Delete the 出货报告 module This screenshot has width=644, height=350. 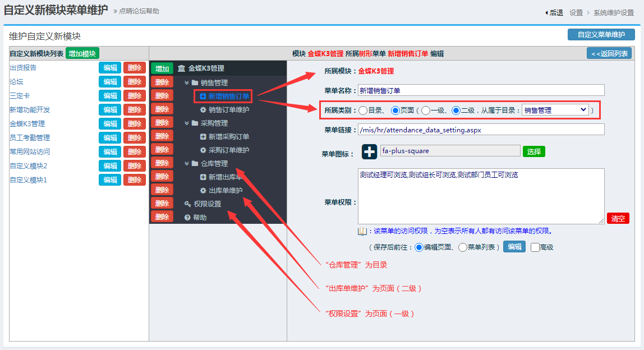click(x=134, y=68)
